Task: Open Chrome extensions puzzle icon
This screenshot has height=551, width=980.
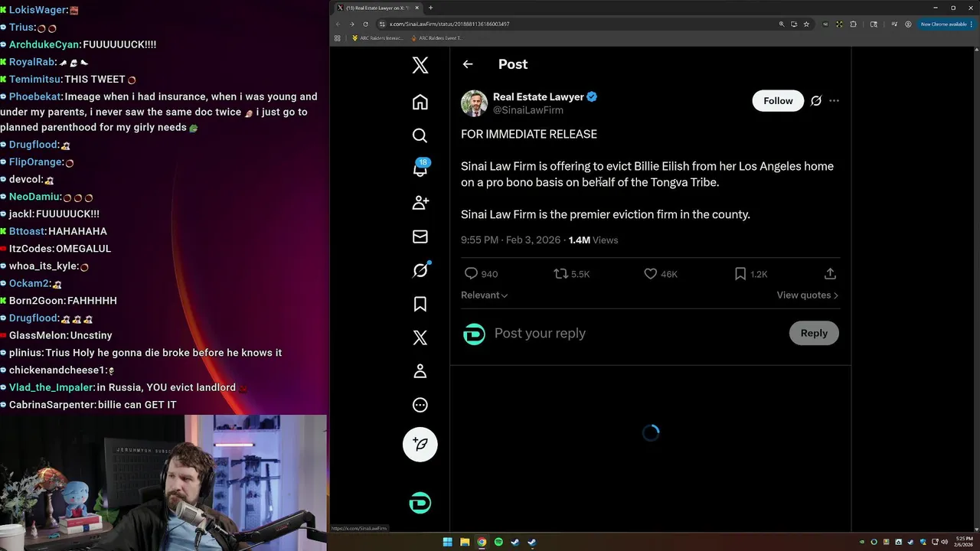Action: 853,24
